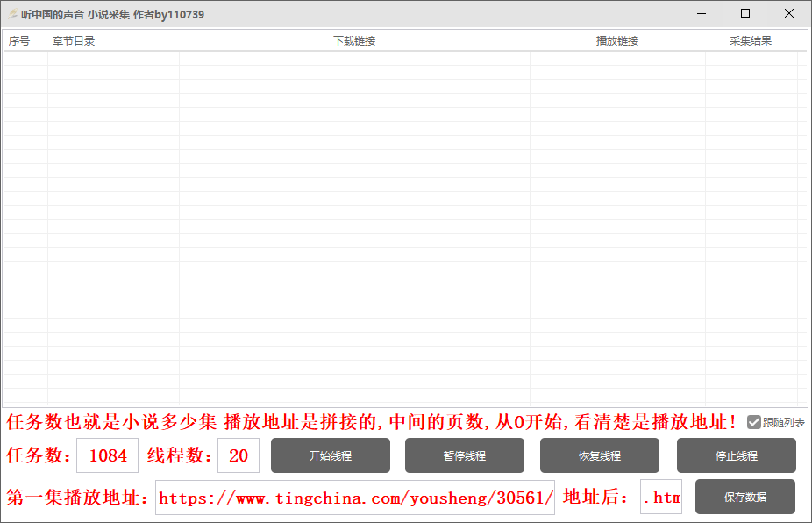Toggle the 跟随列表 checkbox
The height and width of the screenshot is (523, 812).
coord(755,422)
